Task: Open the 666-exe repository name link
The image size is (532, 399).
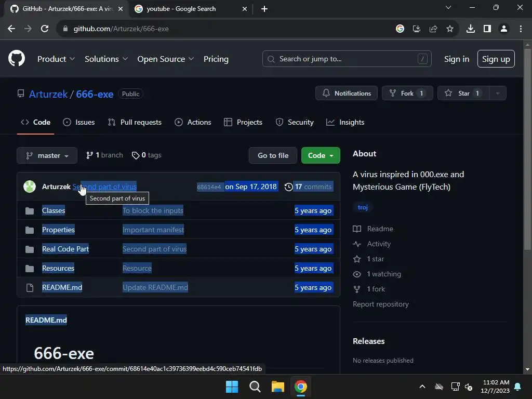Action: click(x=95, y=94)
